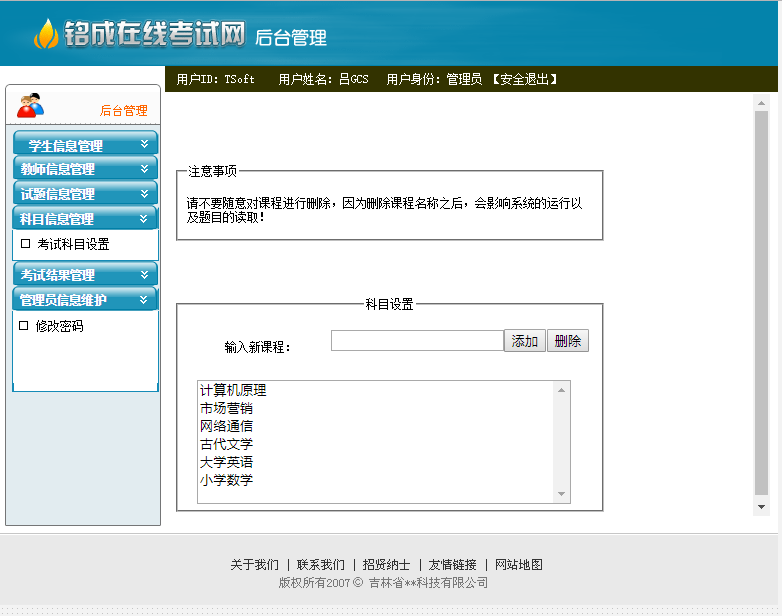Click the flame logo icon in header

pos(46,34)
